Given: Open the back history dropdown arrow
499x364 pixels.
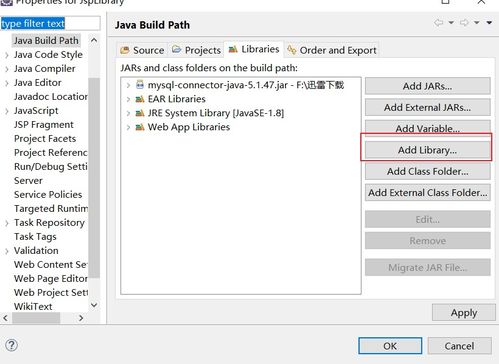Looking at the screenshot, I should coord(451,23).
